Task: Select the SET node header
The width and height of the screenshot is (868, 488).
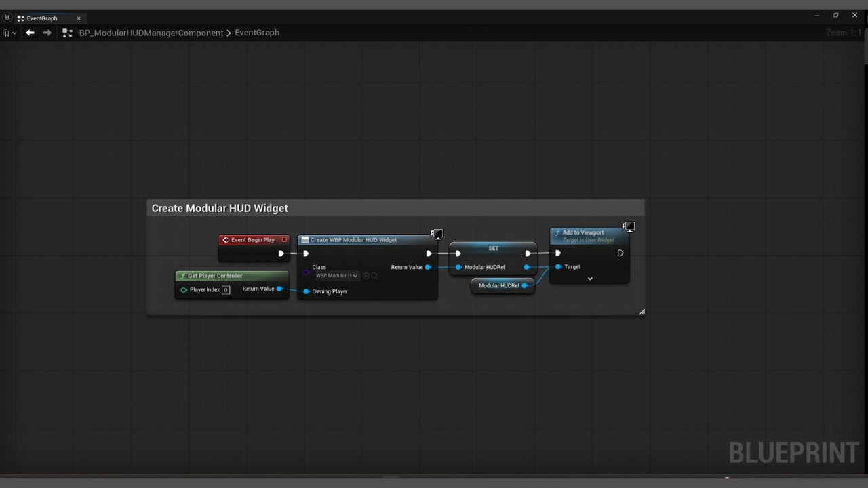Action: pyautogui.click(x=493, y=248)
